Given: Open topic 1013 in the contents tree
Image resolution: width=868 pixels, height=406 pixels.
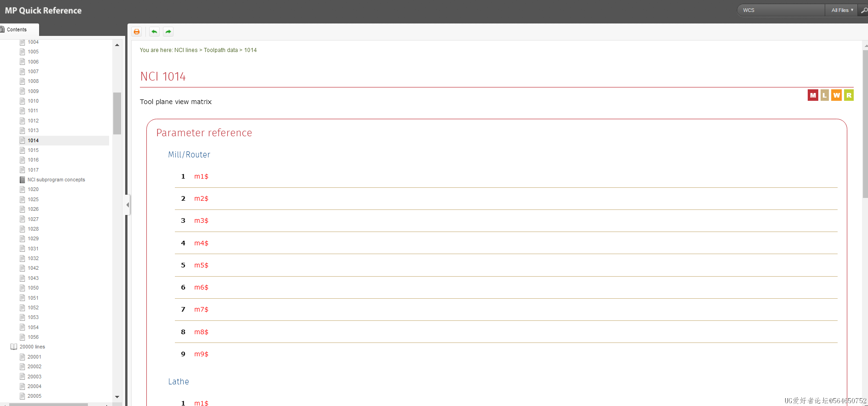Looking at the screenshot, I should point(33,130).
